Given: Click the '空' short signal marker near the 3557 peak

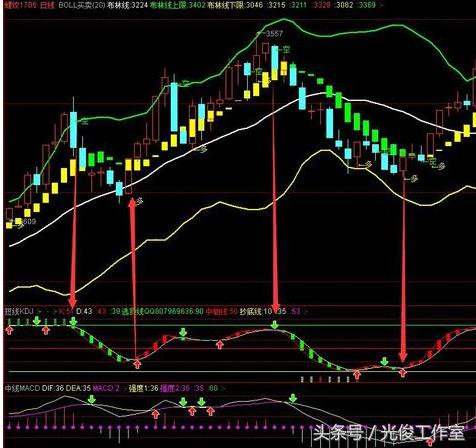Looking at the screenshot, I should click(x=286, y=50).
